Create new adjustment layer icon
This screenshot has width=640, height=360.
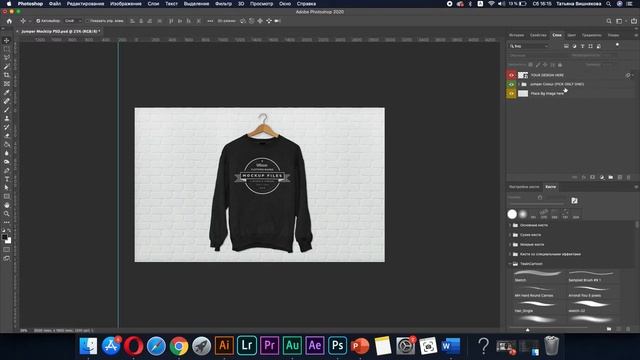pos(602,177)
